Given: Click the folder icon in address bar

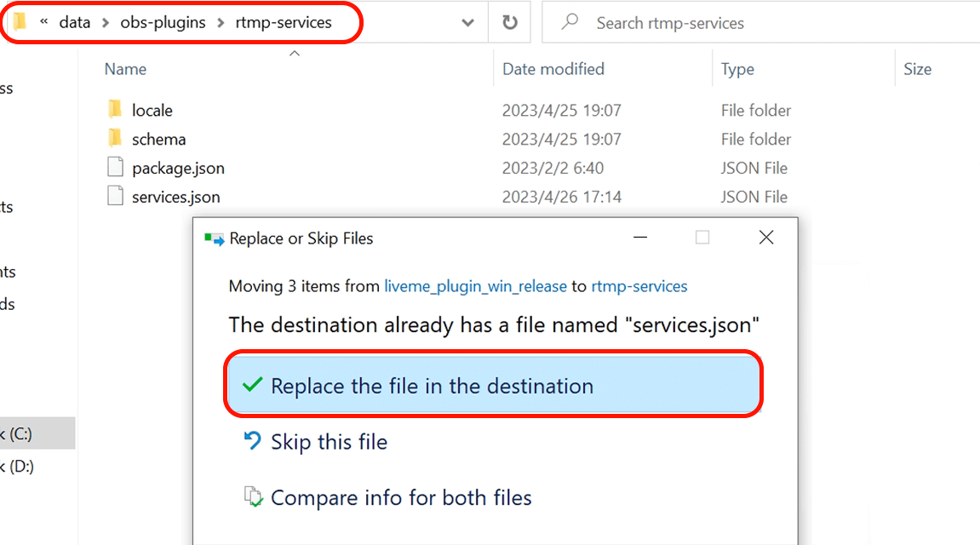Looking at the screenshot, I should 20,23.
